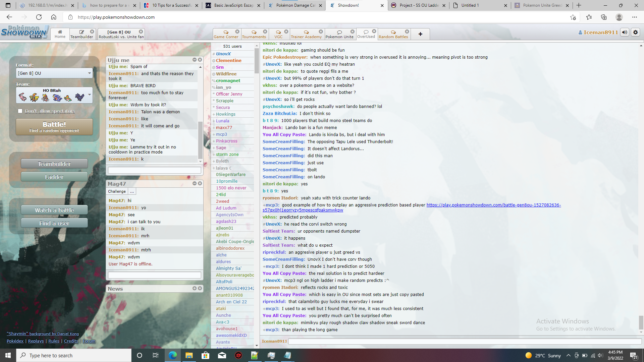Viewport: 644px width, 362px height.
Task: Go back with the browser back arrow
Action: (9, 17)
